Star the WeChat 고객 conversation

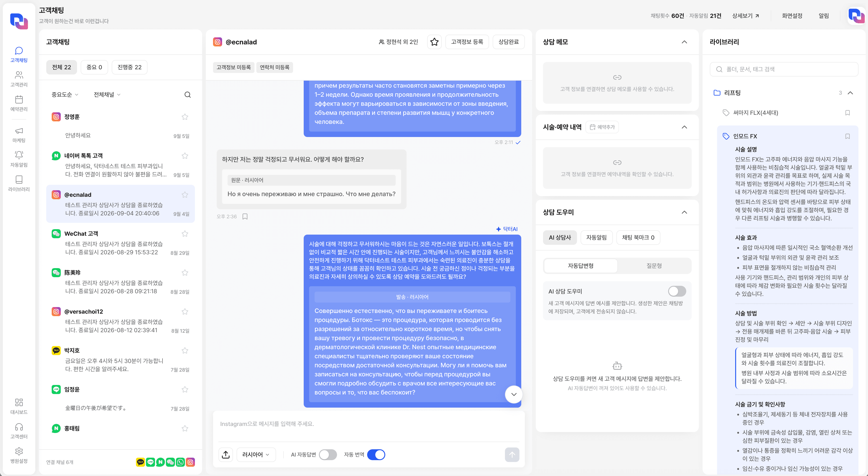(x=185, y=234)
